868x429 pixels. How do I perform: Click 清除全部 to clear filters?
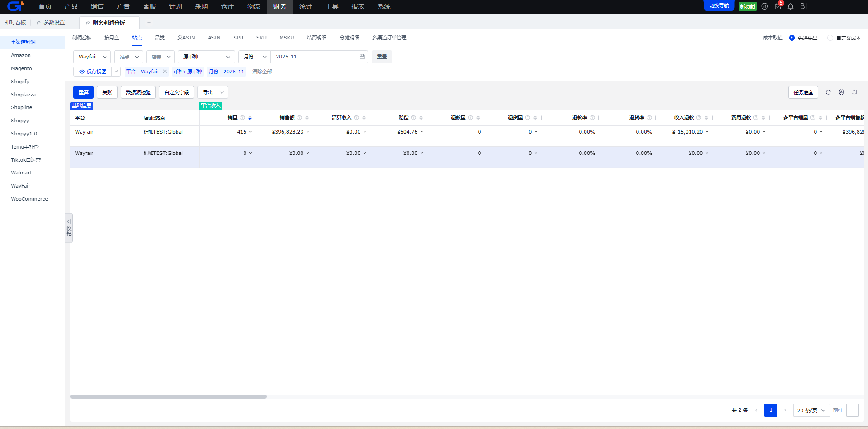coord(262,72)
